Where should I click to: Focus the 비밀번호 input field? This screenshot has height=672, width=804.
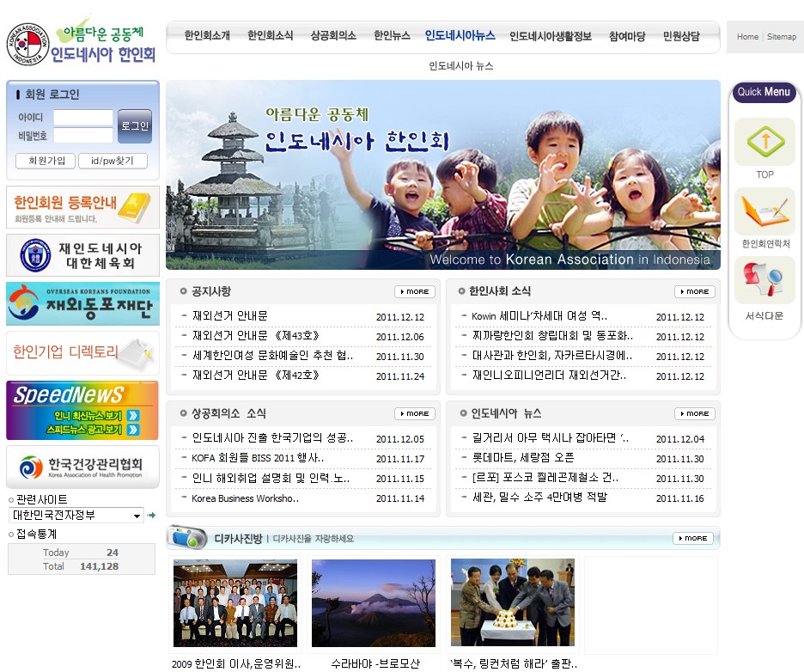(83, 136)
